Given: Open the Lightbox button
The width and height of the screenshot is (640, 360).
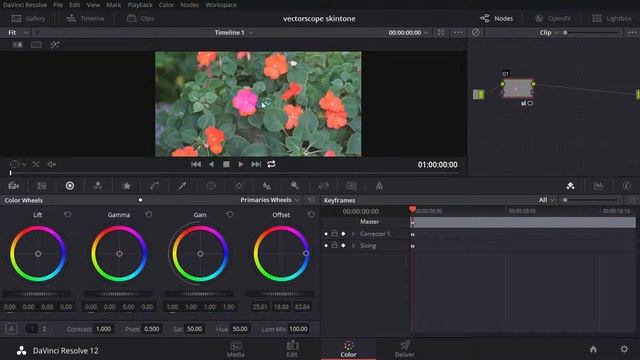Looking at the screenshot, I should click(x=611, y=18).
